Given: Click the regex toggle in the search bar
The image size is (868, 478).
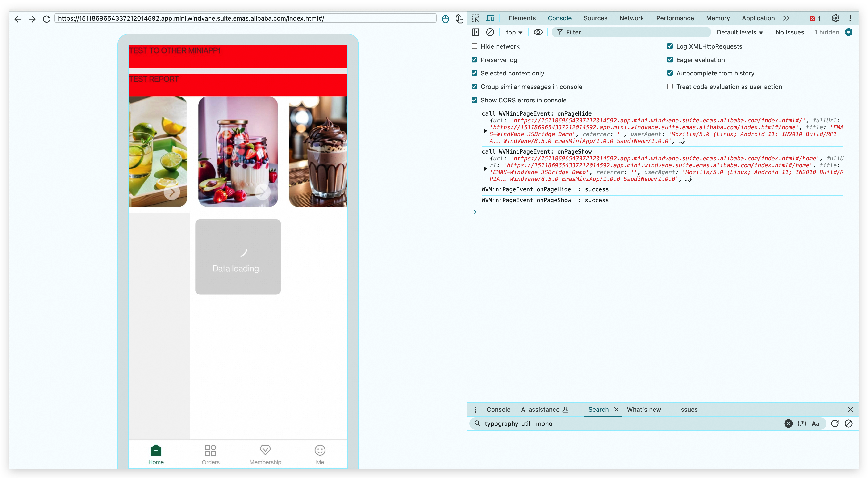Looking at the screenshot, I should pyautogui.click(x=802, y=423).
